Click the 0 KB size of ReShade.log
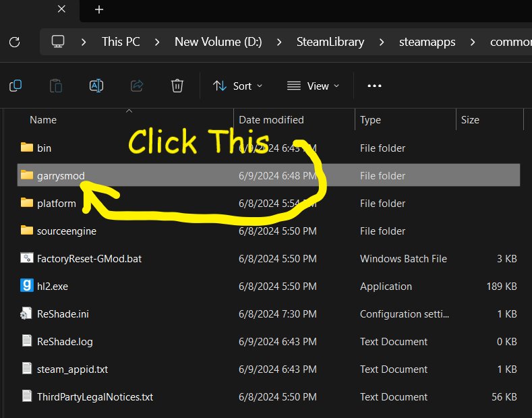Viewport: 532px width, 418px height. [507, 342]
